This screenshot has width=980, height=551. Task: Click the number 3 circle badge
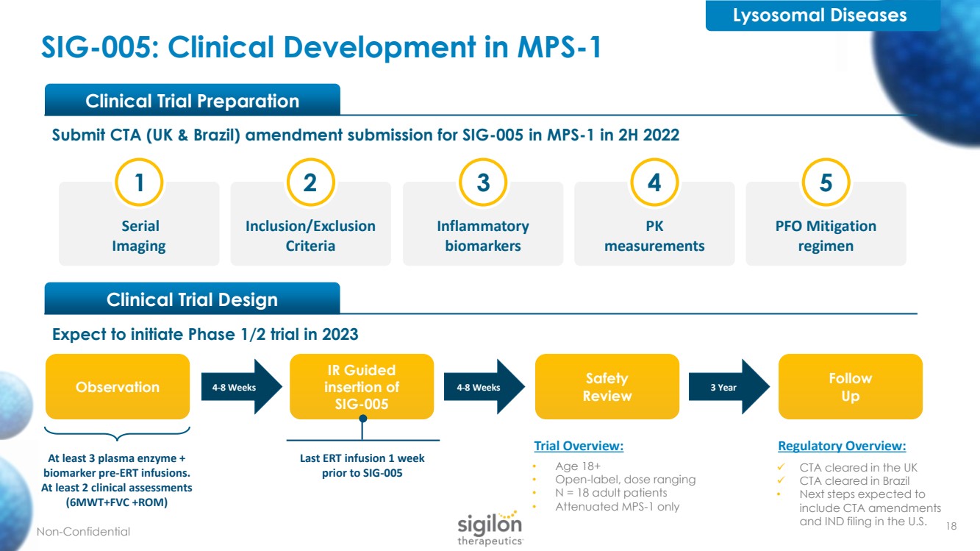(x=483, y=182)
